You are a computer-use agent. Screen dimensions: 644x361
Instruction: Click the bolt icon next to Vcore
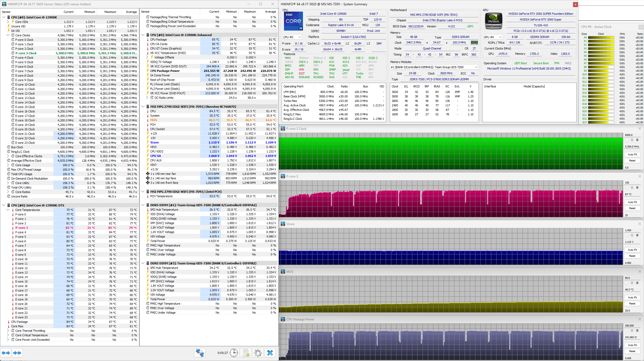click(148, 142)
